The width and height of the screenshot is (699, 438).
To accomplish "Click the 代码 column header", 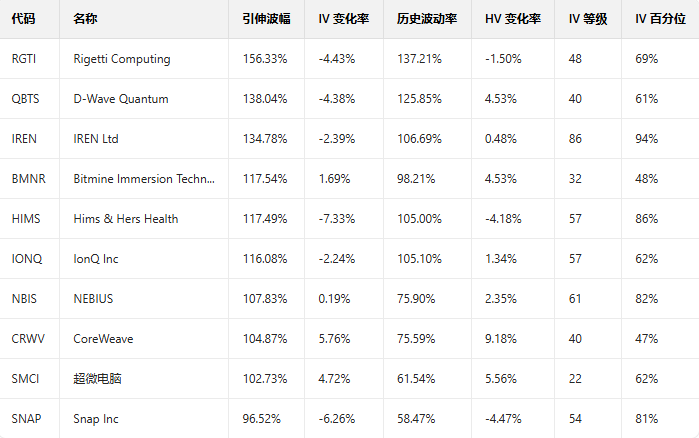I will [25, 19].
